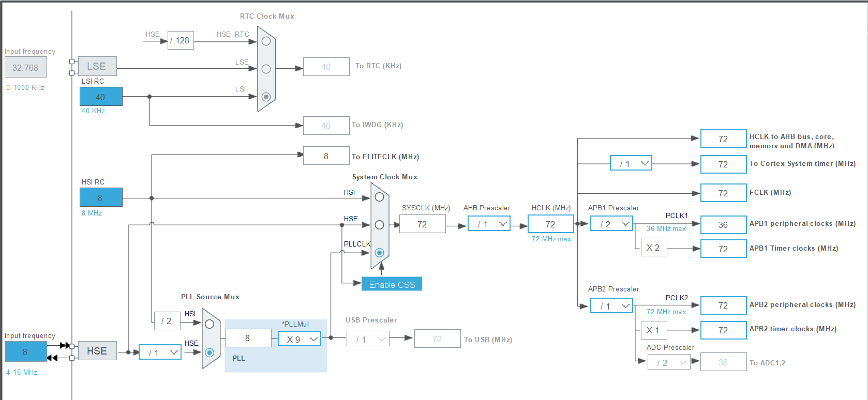Image resolution: width=868 pixels, height=400 pixels.
Task: Click the 36 MHz max PCLK1 note
Action: [x=666, y=228]
